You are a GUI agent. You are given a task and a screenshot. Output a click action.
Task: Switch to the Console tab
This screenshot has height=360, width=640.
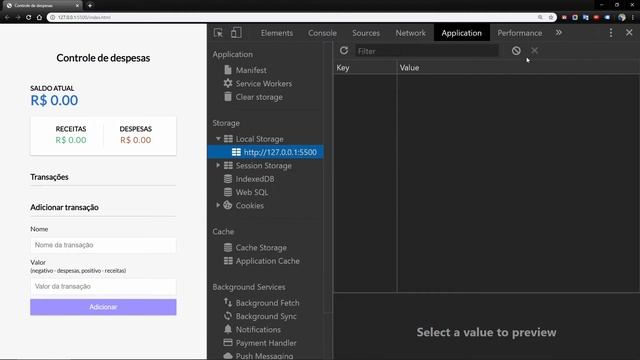click(322, 33)
